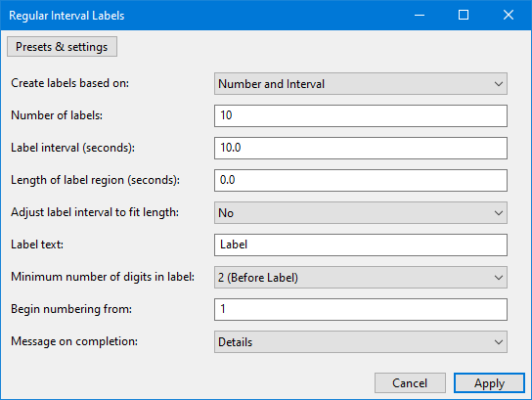Open Minimum number of digits dropdown
Viewport: 532px width, 400px height.
point(361,277)
